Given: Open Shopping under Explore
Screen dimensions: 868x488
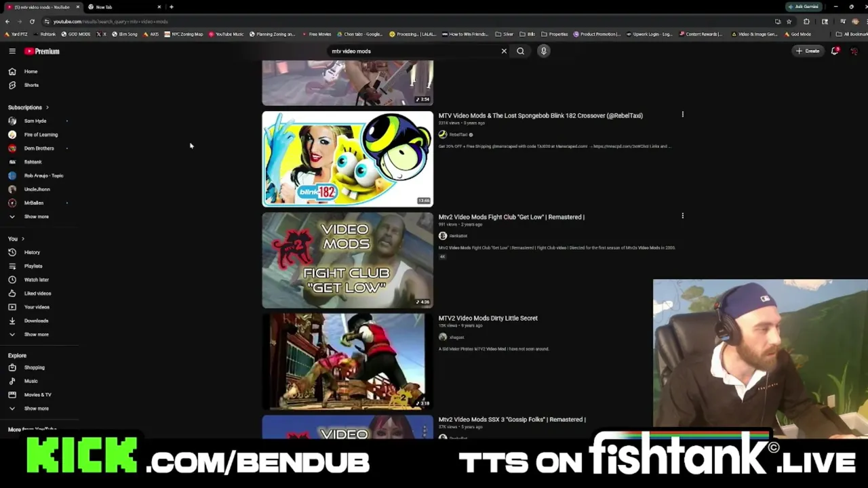Looking at the screenshot, I should click(x=26, y=367).
